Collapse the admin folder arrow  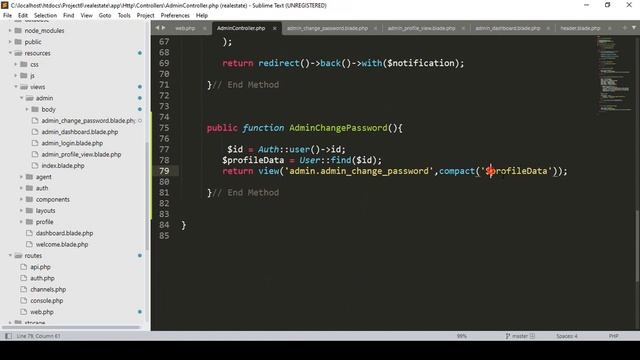22,98
